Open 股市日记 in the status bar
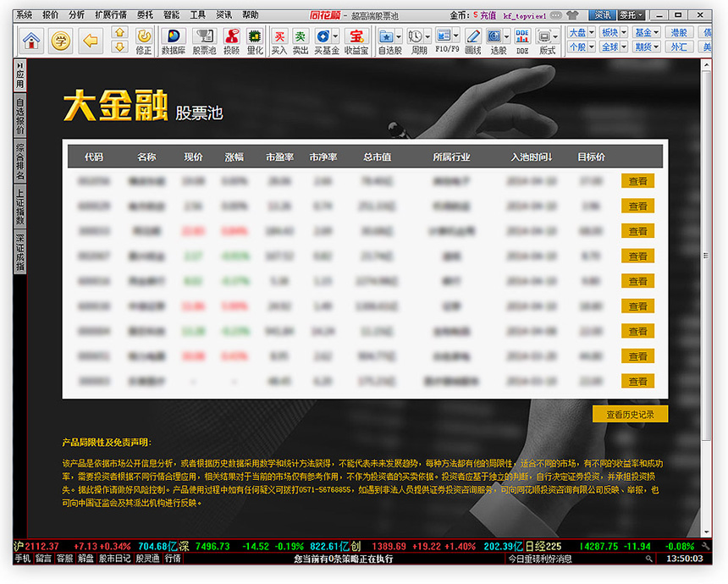The width and height of the screenshot is (728, 584). point(114,559)
